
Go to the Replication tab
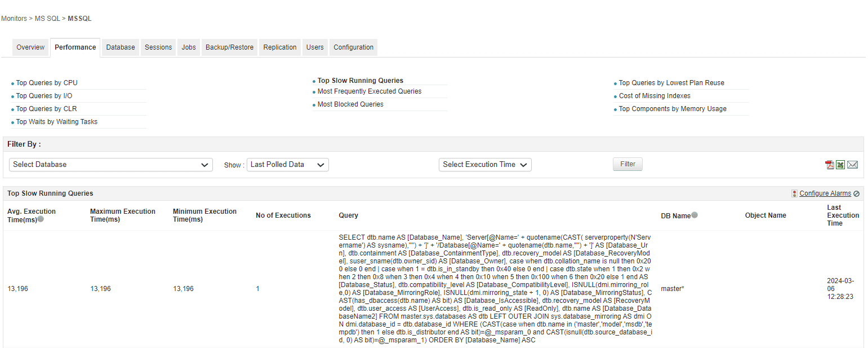coord(280,47)
